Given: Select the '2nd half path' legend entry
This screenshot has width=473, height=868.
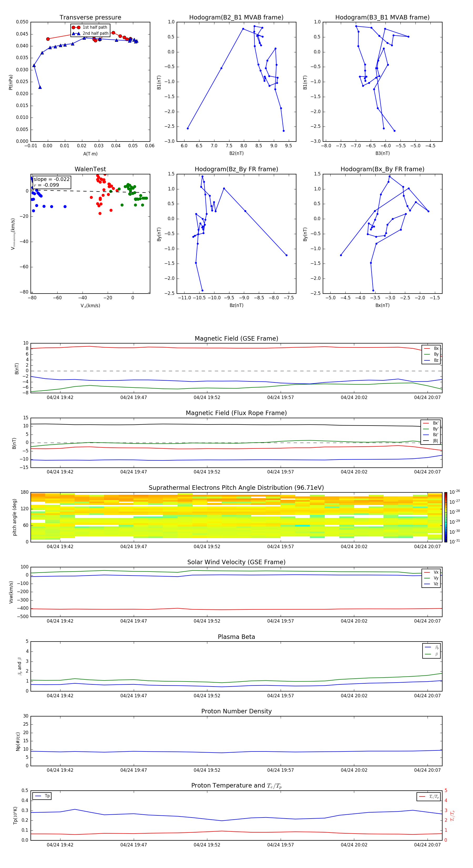Looking at the screenshot, I should [90, 33].
